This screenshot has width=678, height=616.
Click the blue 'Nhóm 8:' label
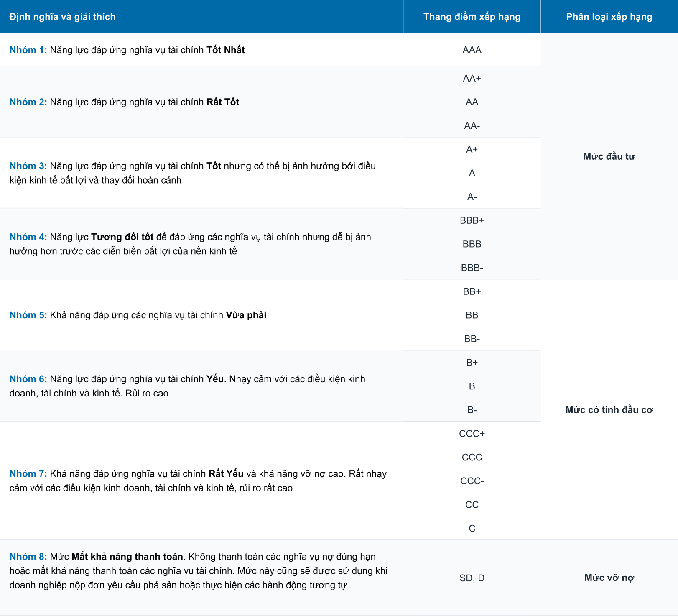point(28,557)
